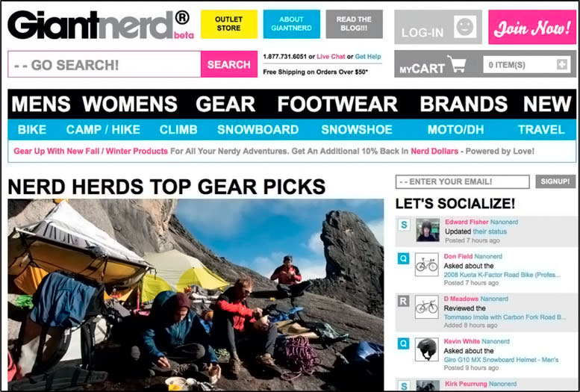The width and height of the screenshot is (580, 392).
Task: Click the Q badge beside Don Field
Action: 403,258
